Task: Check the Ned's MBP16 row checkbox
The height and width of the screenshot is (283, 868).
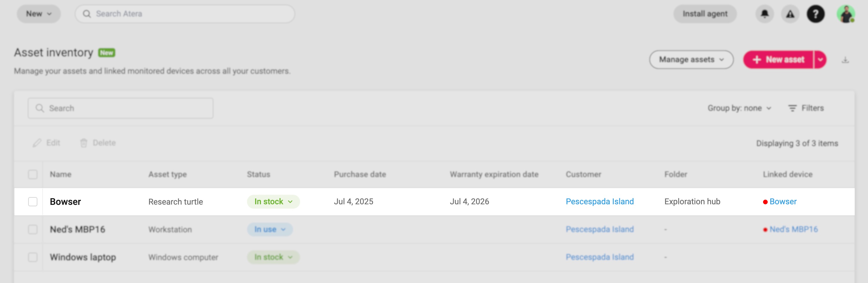Action: click(x=33, y=229)
